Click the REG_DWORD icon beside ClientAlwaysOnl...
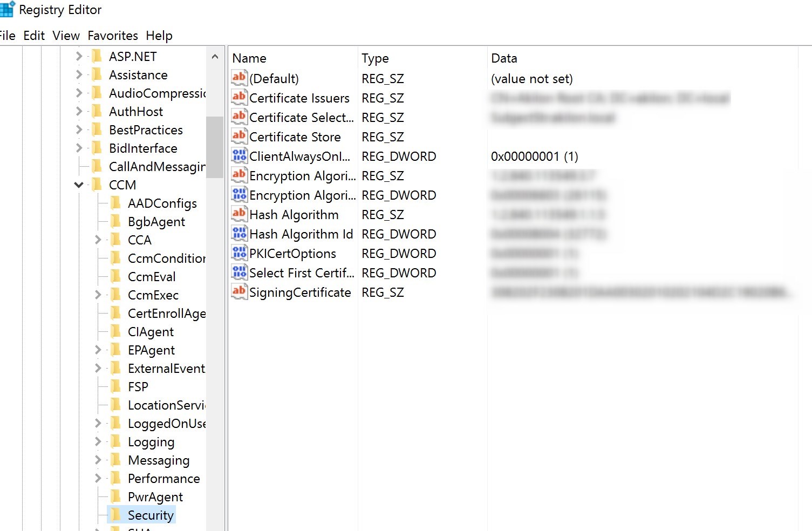Viewport: 812px width, 531px height. point(239,156)
